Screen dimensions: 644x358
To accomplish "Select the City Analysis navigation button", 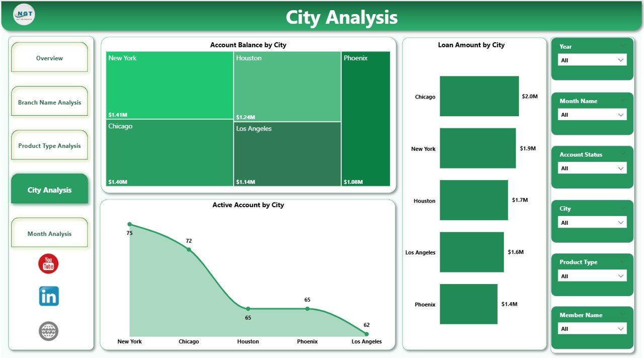I will [x=49, y=189].
